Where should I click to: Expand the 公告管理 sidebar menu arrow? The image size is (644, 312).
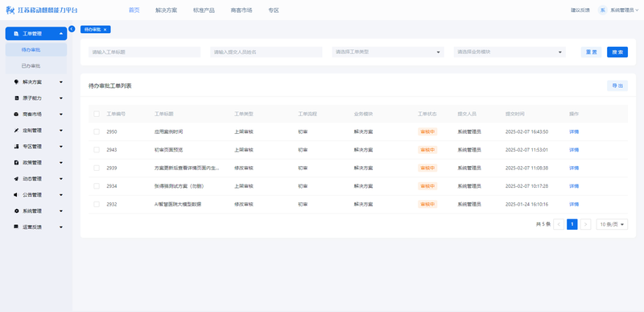coord(61,195)
